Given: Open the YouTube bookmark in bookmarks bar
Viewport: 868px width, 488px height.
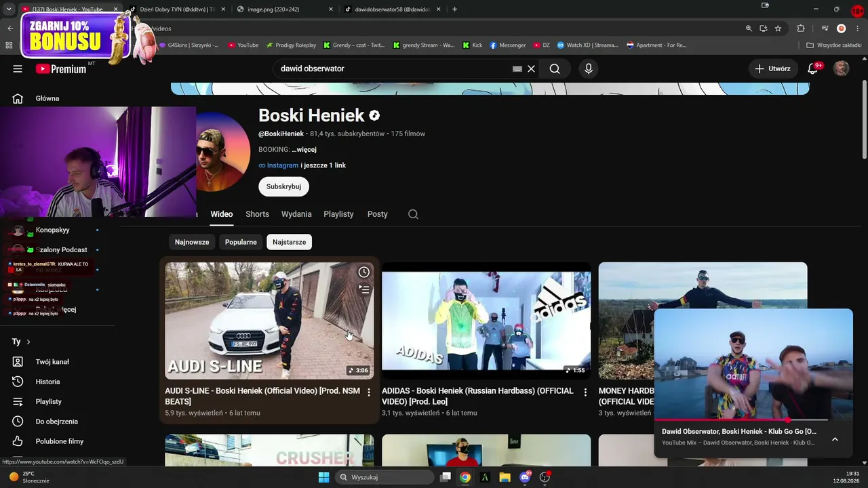Looking at the screenshot, I should (x=243, y=45).
